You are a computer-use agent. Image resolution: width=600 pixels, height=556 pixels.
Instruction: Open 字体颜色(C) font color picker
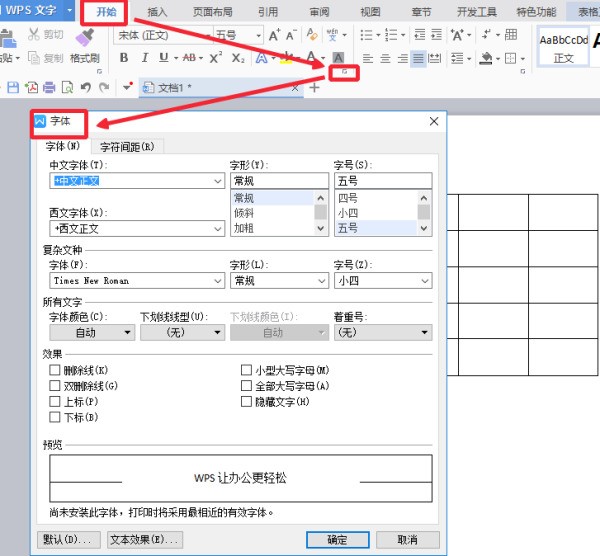click(x=92, y=333)
